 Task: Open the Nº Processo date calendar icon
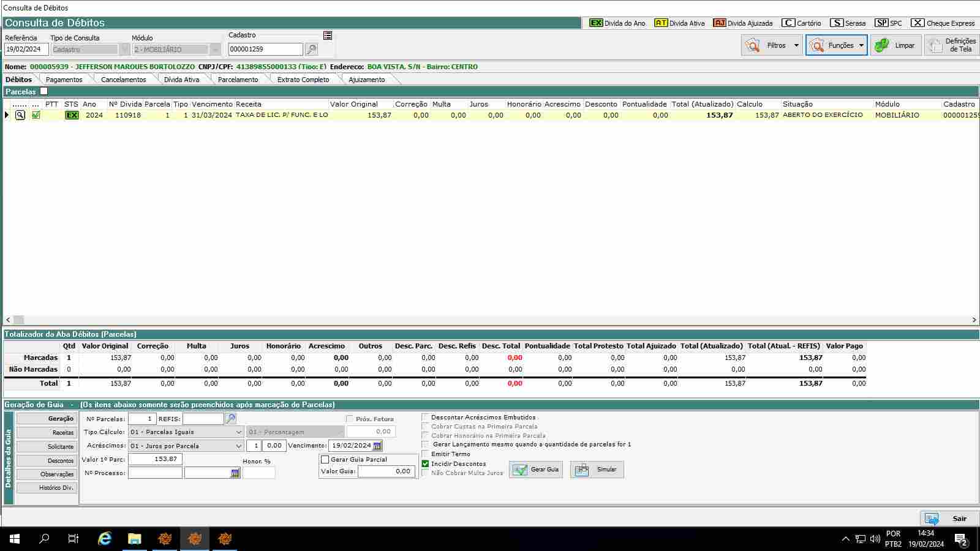point(235,473)
